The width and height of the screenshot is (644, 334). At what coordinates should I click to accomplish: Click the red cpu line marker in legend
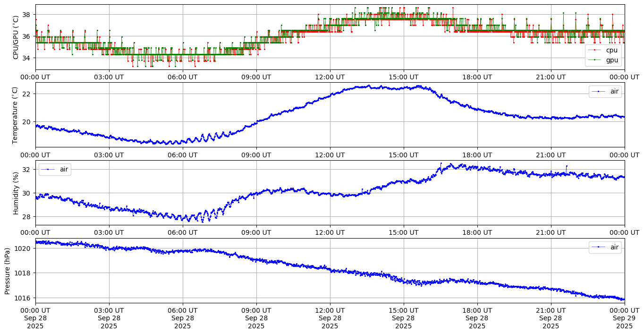pos(595,50)
